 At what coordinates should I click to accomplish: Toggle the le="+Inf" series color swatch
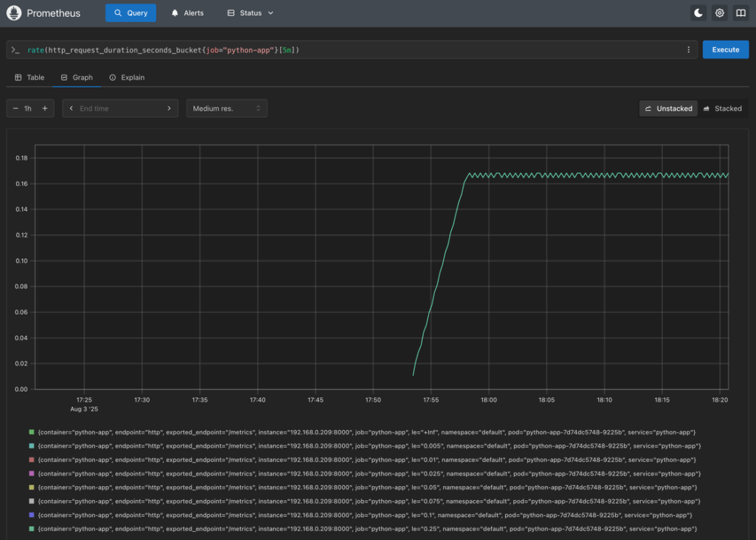(x=31, y=432)
